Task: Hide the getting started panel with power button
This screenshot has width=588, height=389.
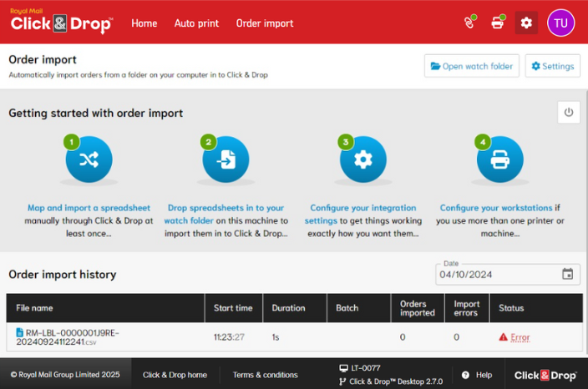Action: click(x=568, y=112)
